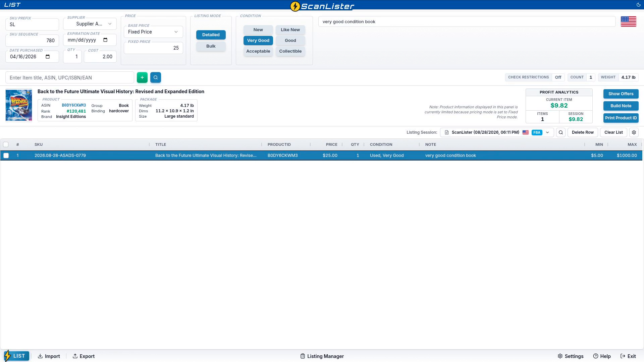Screen dimensions: 644x362
Task: Open the Base Price Fixed Price dropdown
Action: coord(153,32)
